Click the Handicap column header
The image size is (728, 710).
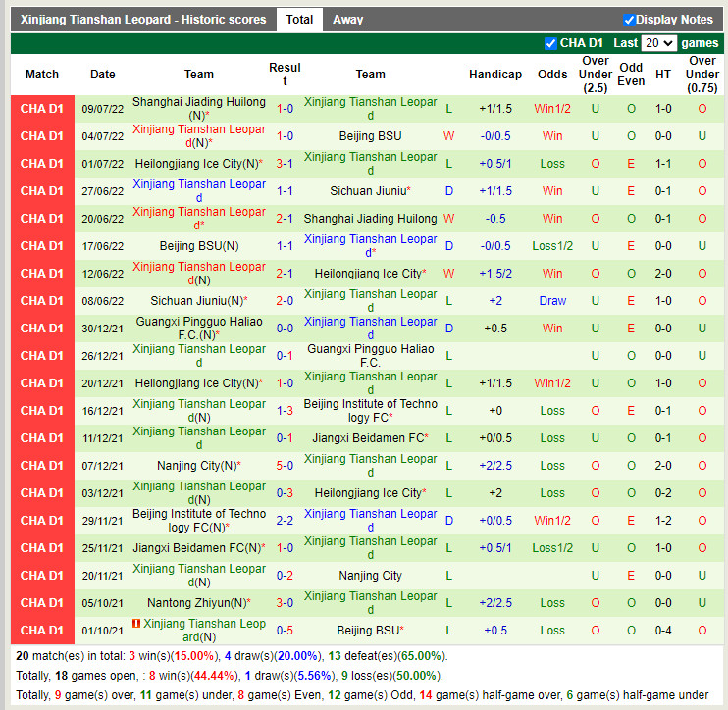tap(495, 75)
